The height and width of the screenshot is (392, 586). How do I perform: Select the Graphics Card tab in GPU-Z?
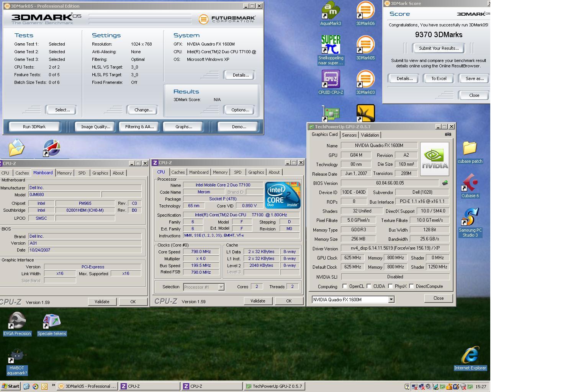pos(325,134)
